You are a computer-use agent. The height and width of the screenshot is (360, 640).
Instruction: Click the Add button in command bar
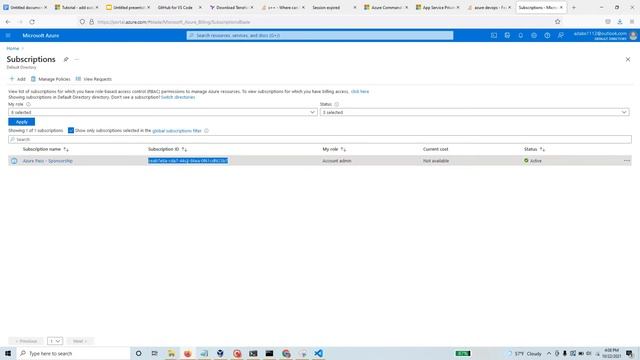(18, 79)
